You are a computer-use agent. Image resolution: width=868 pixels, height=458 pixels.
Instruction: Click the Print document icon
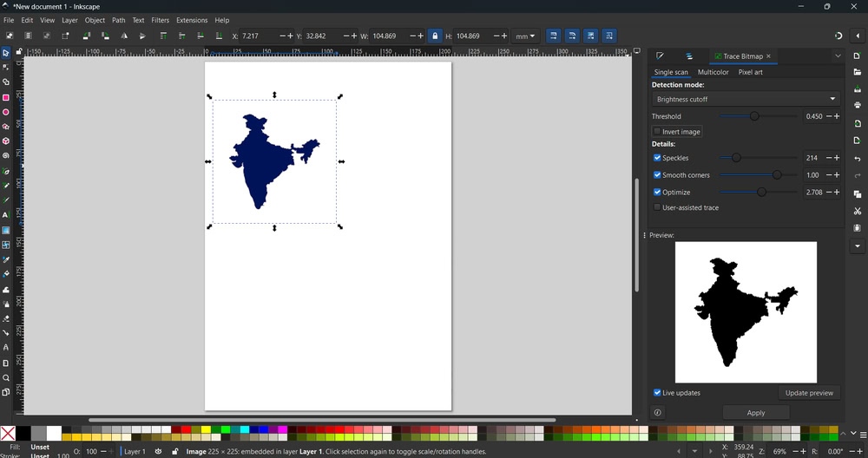tap(857, 105)
